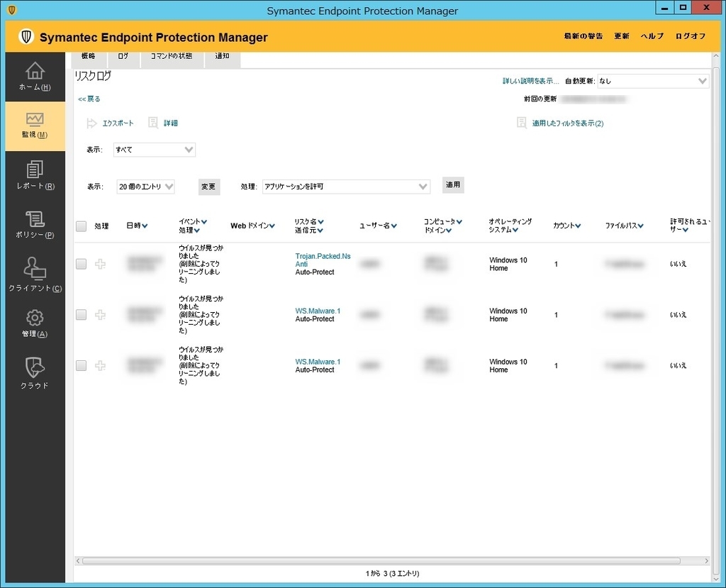The width and height of the screenshot is (726, 588).
Task: Open the 表示 dropdown set to すべて
Action: click(154, 150)
